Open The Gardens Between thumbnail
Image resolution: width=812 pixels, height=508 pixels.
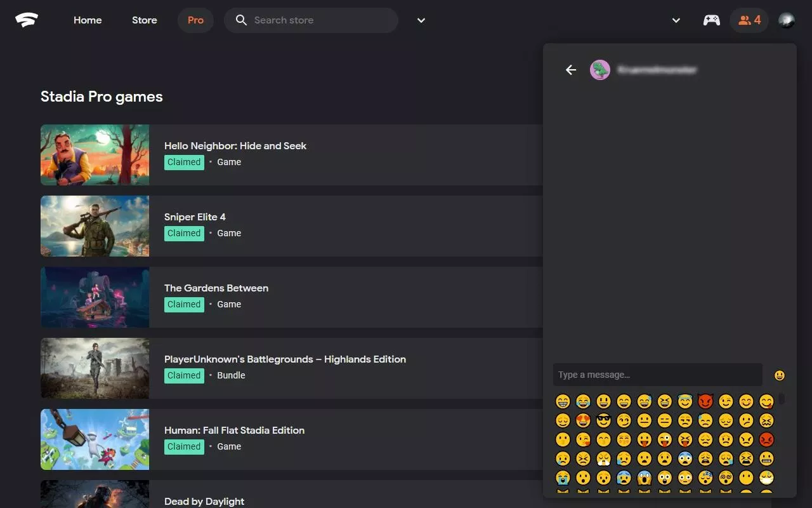(95, 297)
